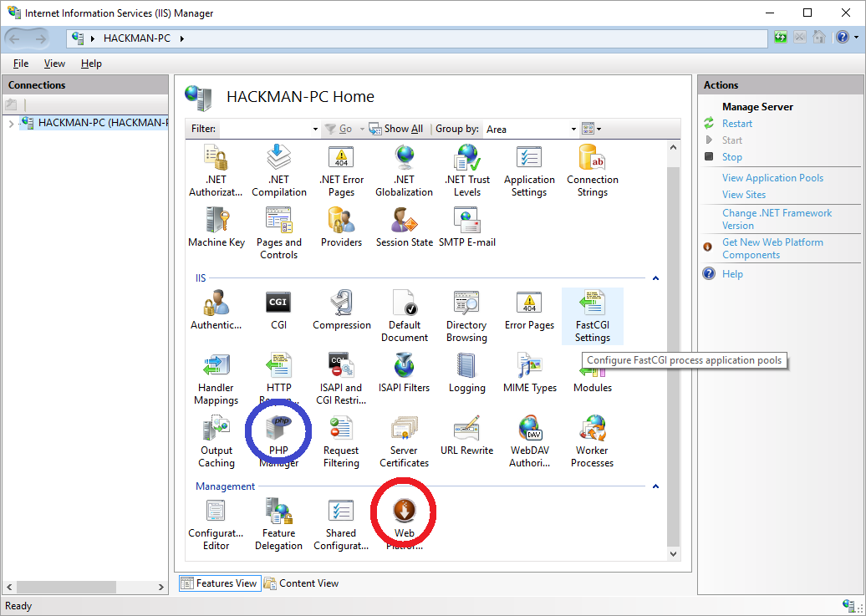Screen dimensions: 866x616
Task: Switch to Content View tab
Action: pos(302,583)
